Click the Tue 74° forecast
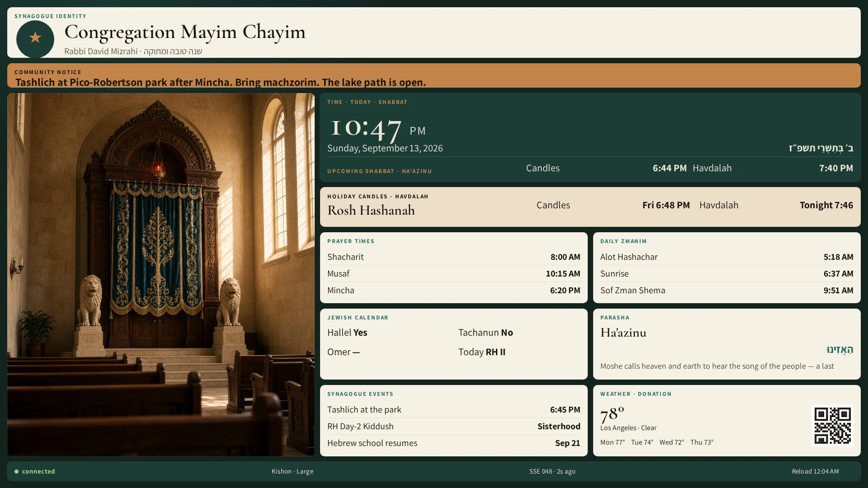This screenshot has width=868, height=488. coord(642,442)
